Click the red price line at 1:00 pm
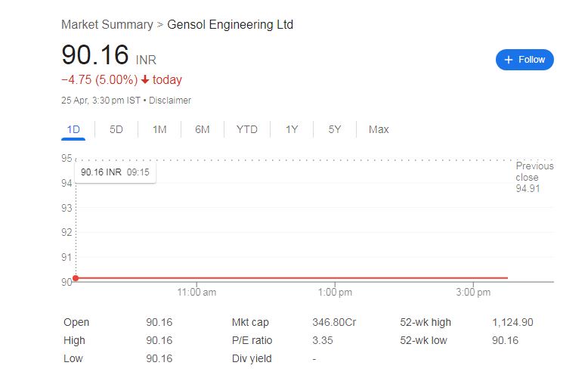Image resolution: width=588 pixels, height=378 pixels. click(x=336, y=278)
